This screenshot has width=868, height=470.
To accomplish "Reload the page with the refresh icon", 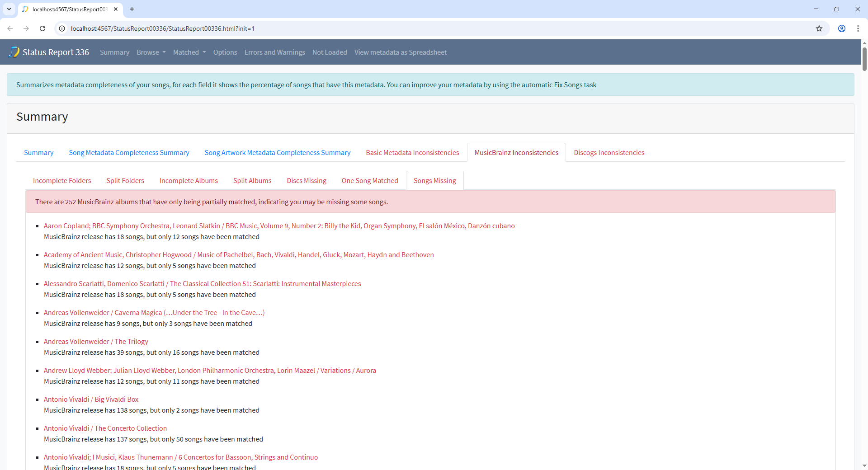I will coord(42,28).
